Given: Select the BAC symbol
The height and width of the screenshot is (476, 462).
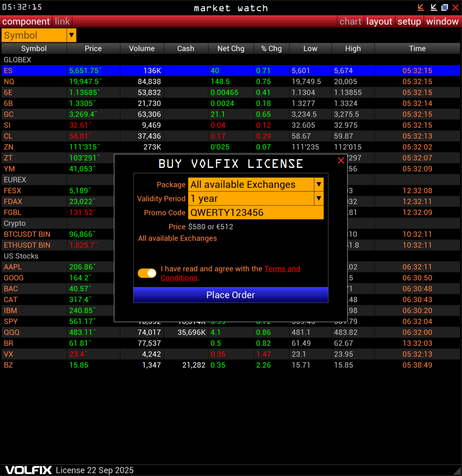Looking at the screenshot, I should tap(11, 289).
